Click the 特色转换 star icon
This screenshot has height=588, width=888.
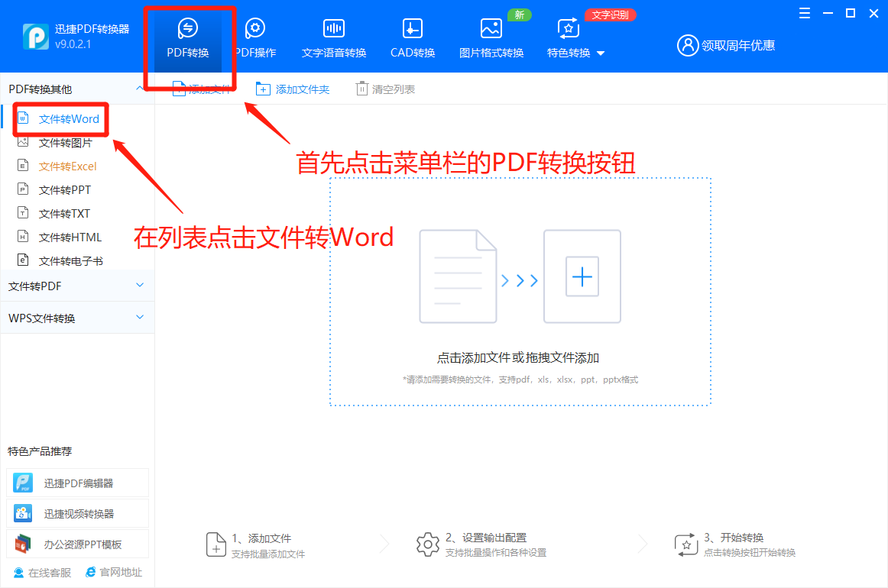coord(568,28)
